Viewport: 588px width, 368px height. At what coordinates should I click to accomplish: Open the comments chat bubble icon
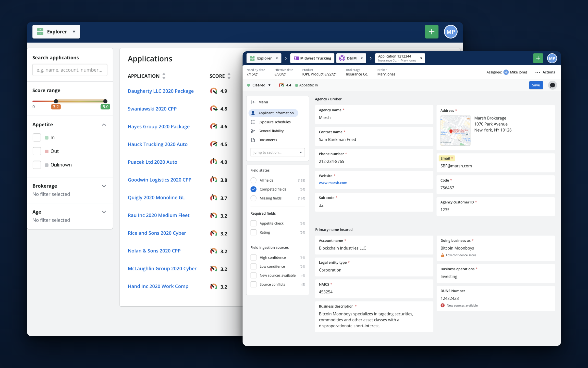[552, 85]
